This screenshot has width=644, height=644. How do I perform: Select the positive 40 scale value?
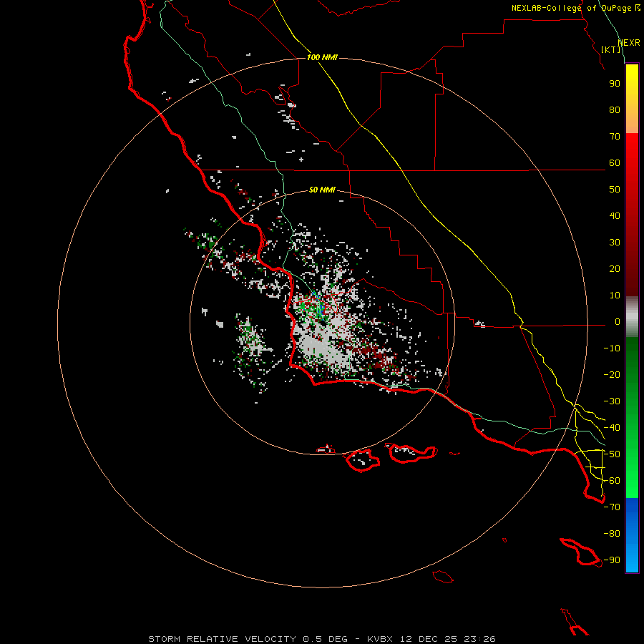pos(615,216)
